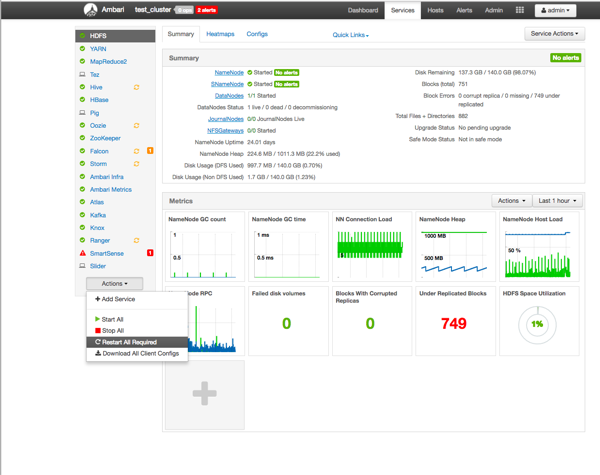600x475 pixels.
Task: Open Admin in top navigation
Action: (x=494, y=10)
